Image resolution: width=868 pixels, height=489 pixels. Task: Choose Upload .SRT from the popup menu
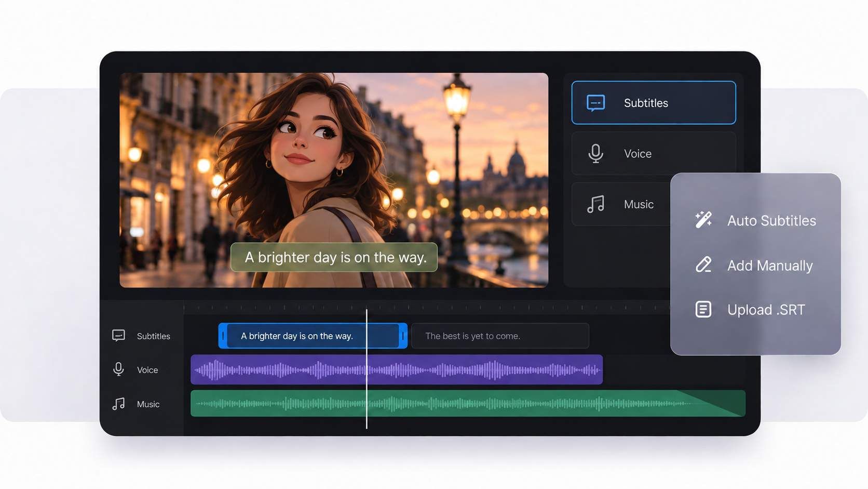(x=750, y=310)
